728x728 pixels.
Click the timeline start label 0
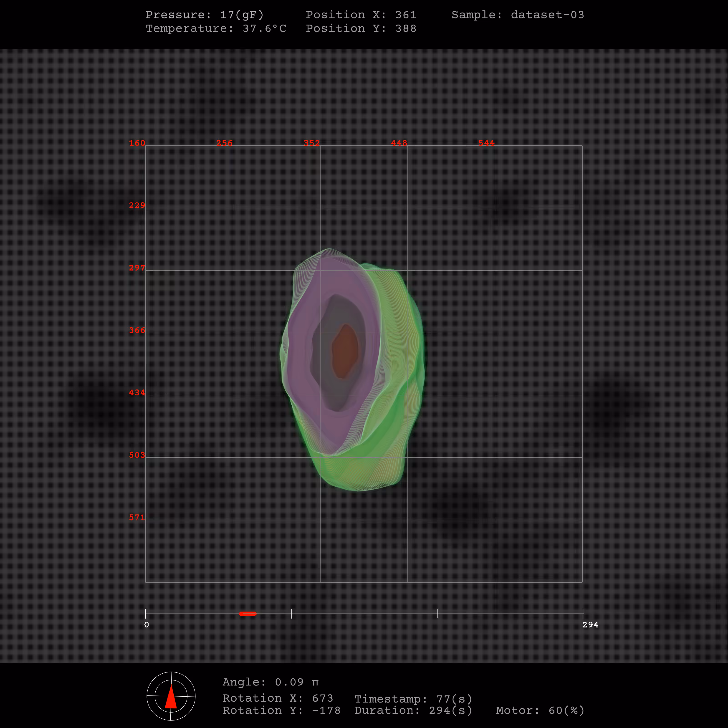coord(147,625)
